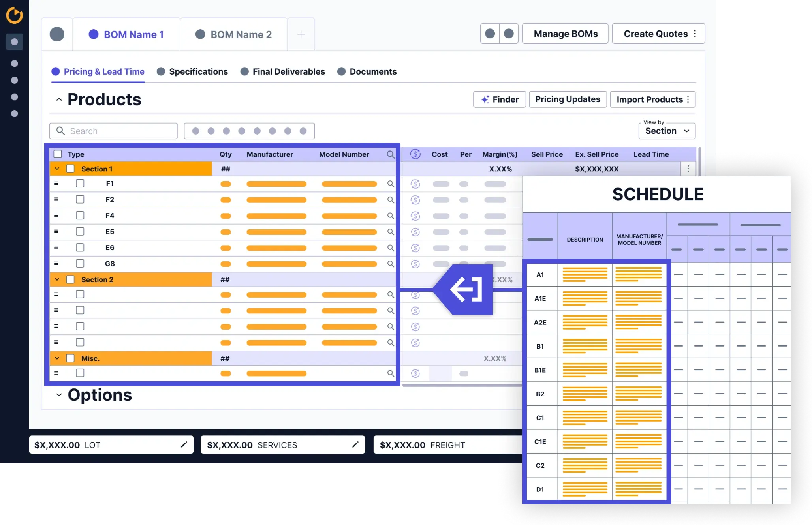The image size is (812, 525).
Task: Open the Specifications tab
Action: coord(192,72)
